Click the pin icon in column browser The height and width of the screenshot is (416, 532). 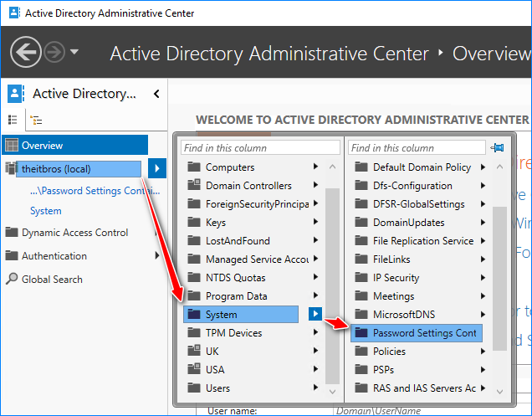point(499,148)
